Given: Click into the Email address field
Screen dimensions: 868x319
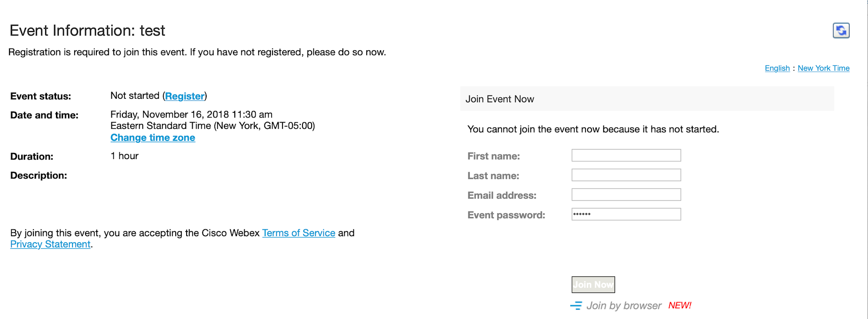Looking at the screenshot, I should pos(626,195).
